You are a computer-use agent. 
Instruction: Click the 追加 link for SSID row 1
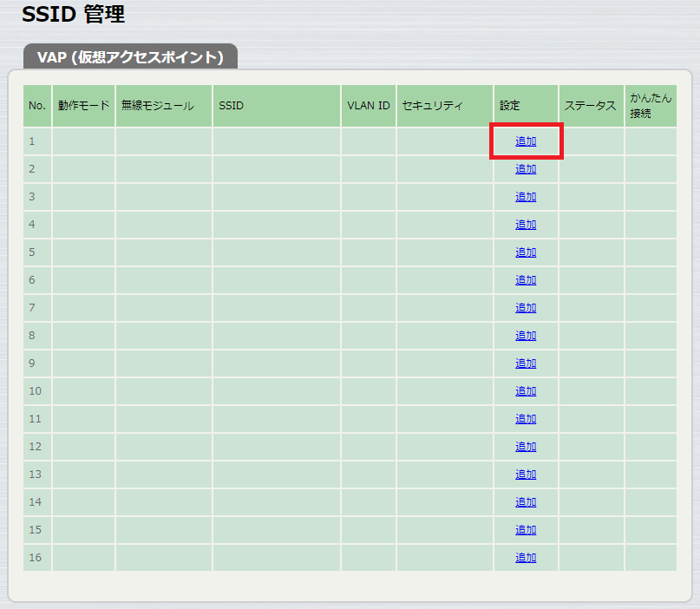tap(525, 141)
